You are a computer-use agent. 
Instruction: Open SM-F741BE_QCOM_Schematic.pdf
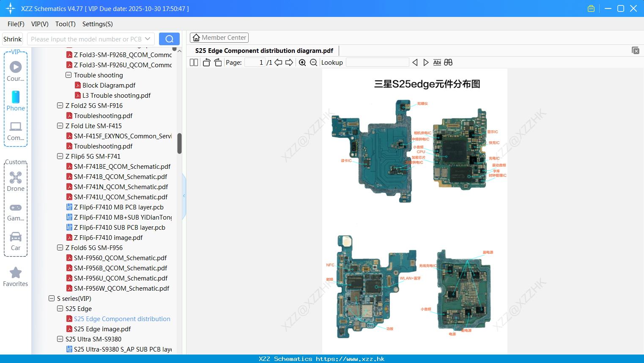pos(122,166)
